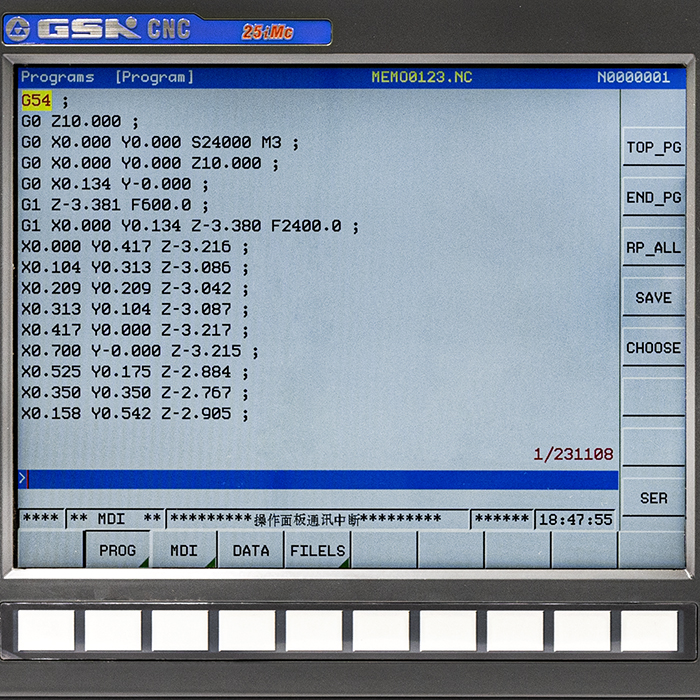Select the RP_ALL replace-all softkey

(x=653, y=247)
